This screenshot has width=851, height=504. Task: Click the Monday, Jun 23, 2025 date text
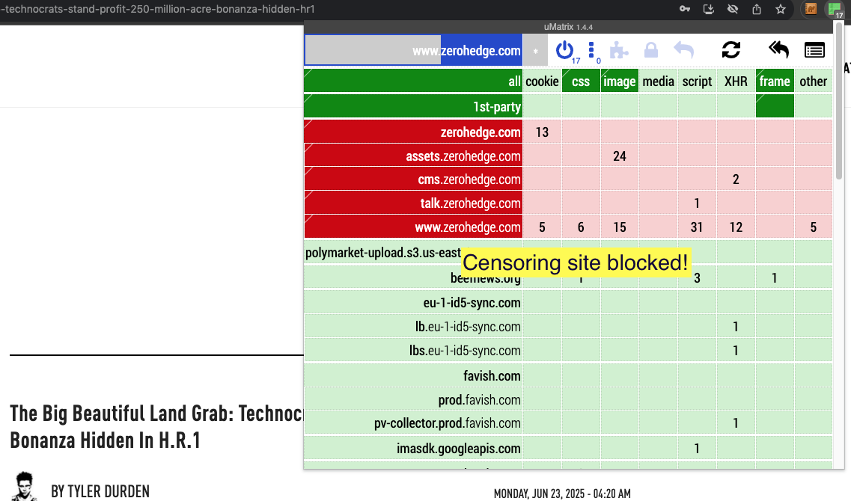(x=562, y=494)
